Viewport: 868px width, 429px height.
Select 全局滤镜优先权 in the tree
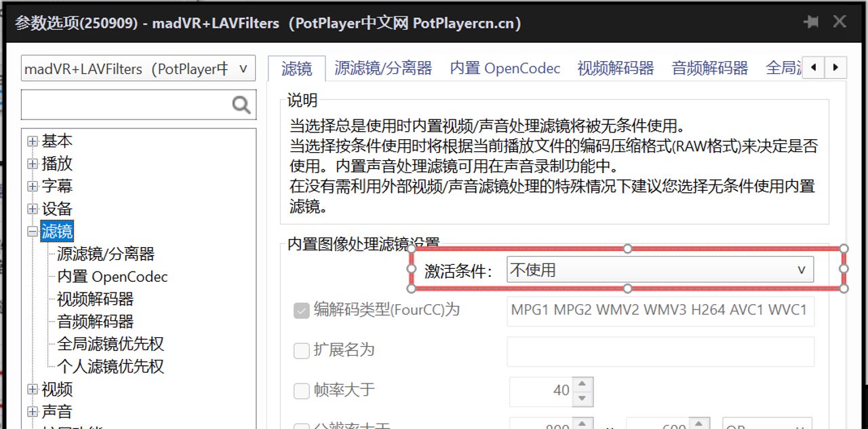tap(111, 343)
